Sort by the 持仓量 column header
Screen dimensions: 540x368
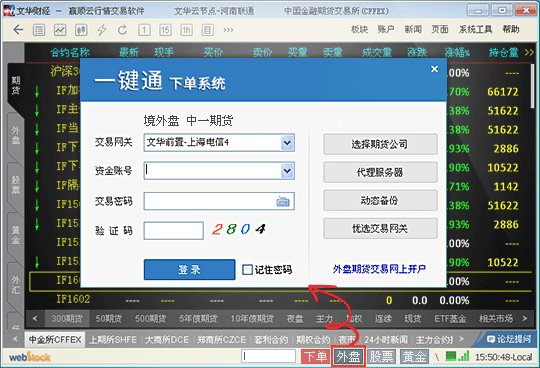(504, 52)
